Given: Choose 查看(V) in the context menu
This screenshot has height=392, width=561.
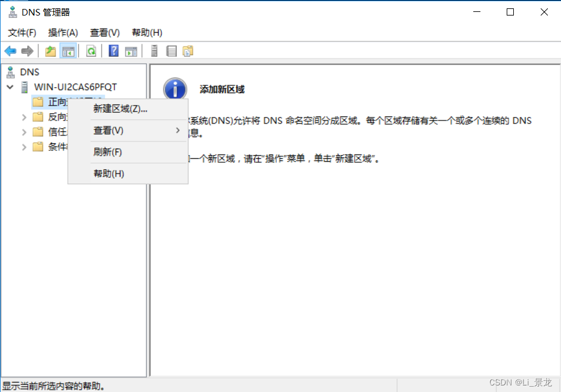Looking at the screenshot, I should (128, 131).
